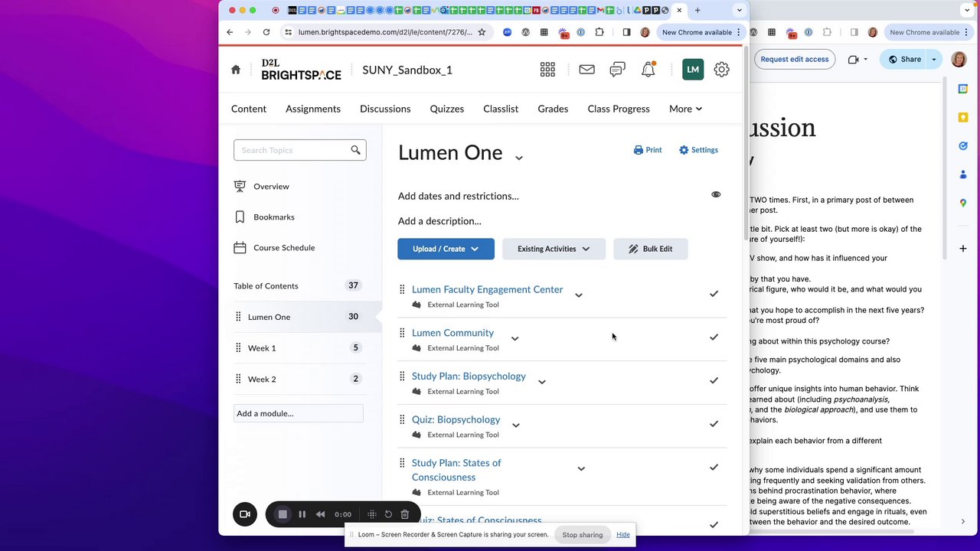Click Print for the Lumen One module
The width and height of the screenshot is (980, 551).
click(x=648, y=150)
